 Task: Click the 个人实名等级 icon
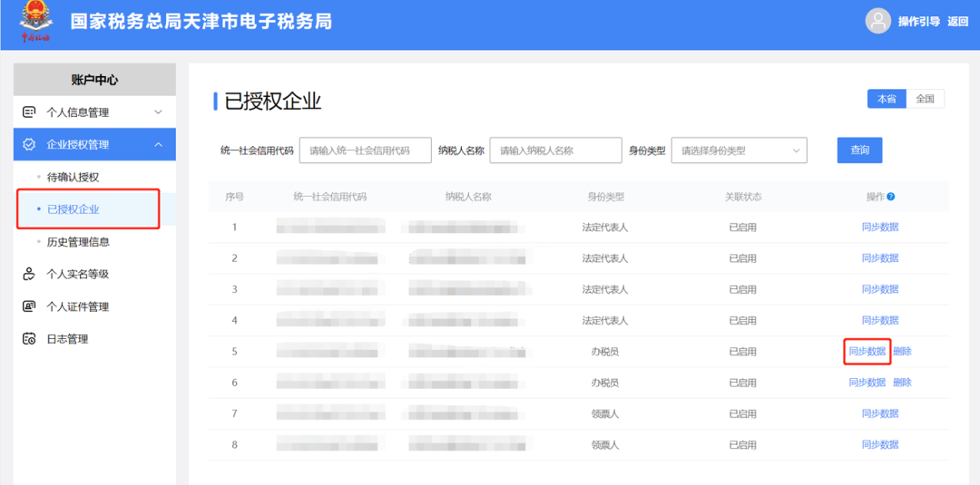click(x=29, y=274)
